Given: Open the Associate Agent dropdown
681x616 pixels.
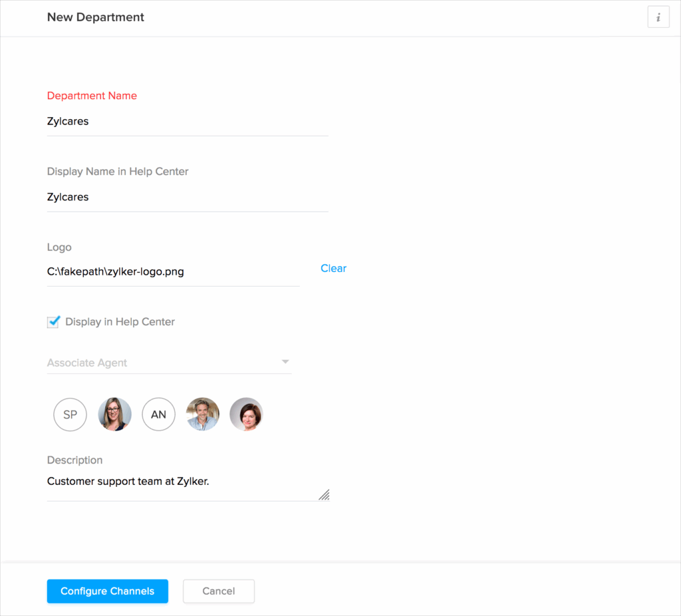Looking at the screenshot, I should tap(169, 363).
